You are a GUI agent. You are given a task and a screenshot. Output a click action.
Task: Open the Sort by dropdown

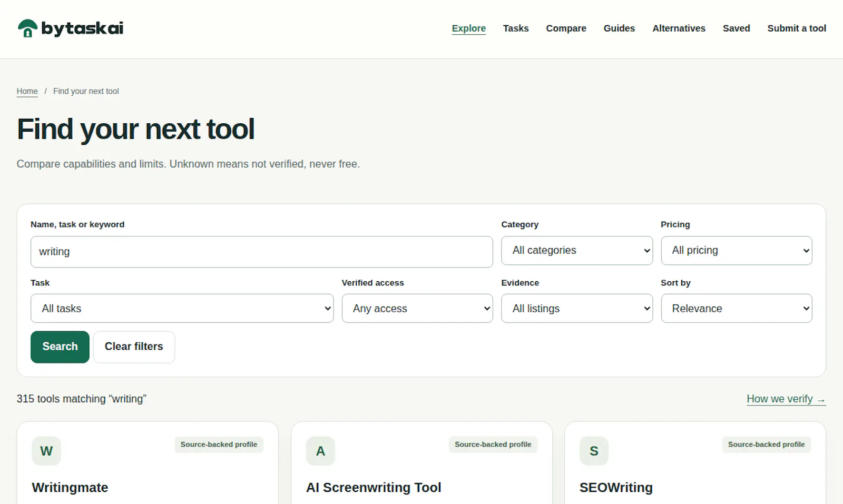tap(737, 309)
